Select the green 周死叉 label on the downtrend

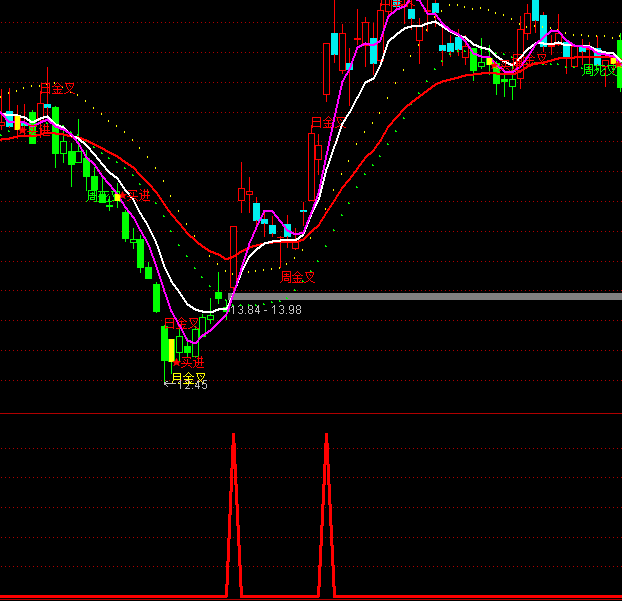click(98, 197)
